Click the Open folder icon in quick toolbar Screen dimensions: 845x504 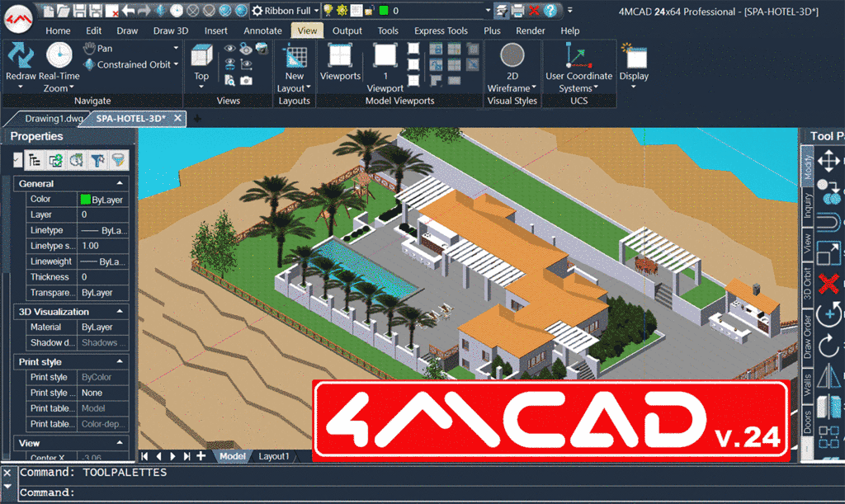(x=64, y=10)
